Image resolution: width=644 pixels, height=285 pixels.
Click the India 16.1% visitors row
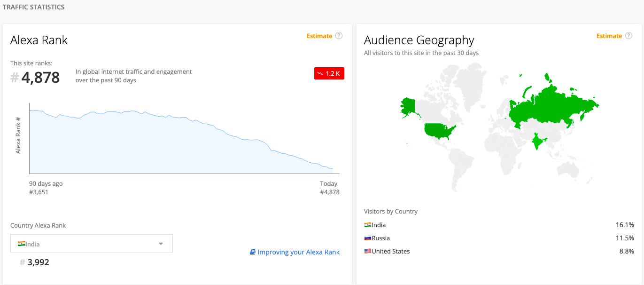[499, 225]
